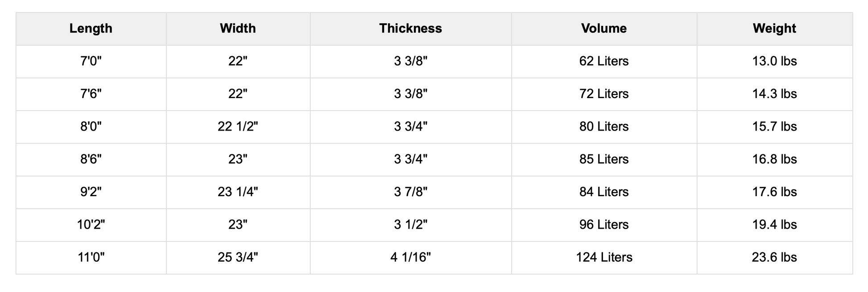Image resolution: width=868 pixels, height=292 pixels.
Task: Select the Volume column header
Action: 603,29
